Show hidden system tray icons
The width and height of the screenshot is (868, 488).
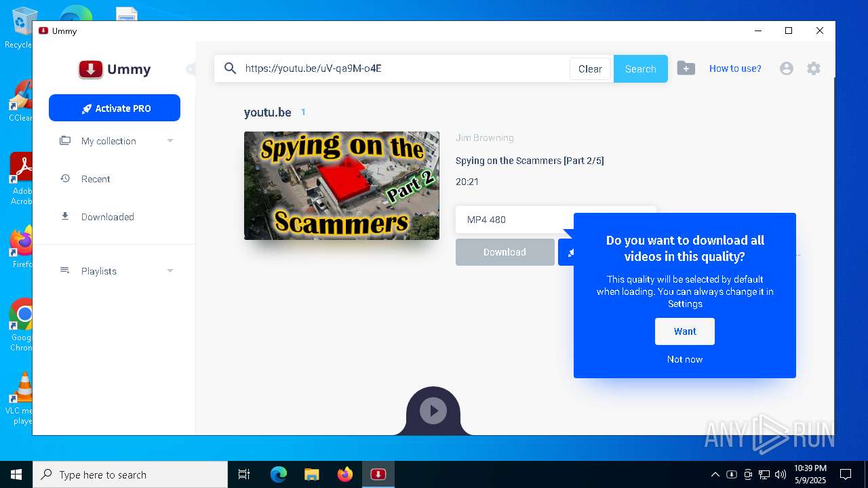pyautogui.click(x=715, y=474)
